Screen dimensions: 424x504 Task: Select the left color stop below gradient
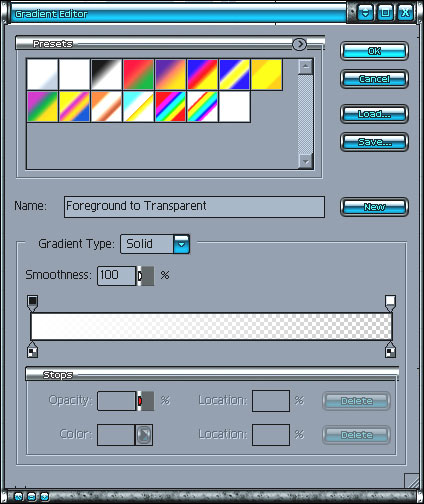32,350
